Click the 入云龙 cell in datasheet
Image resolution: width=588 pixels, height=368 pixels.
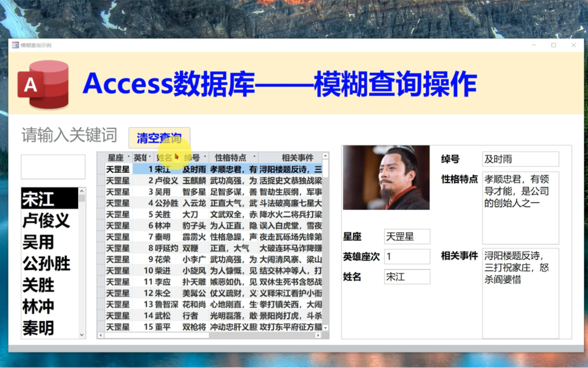(195, 203)
